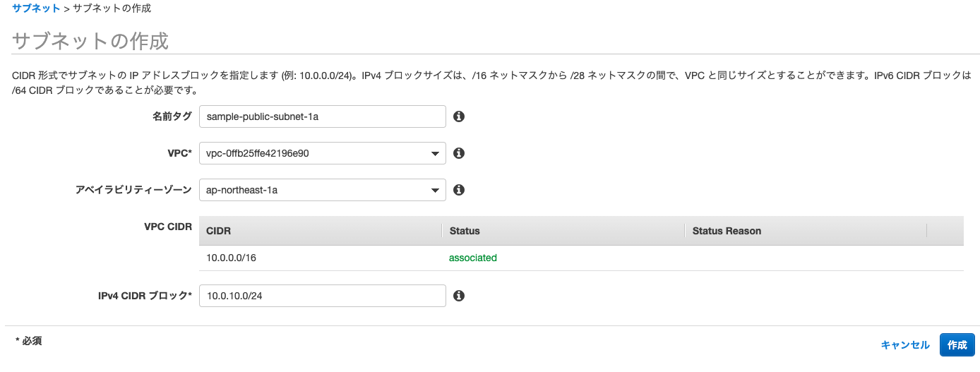Expand the ap-northeast-1a availability zone dropdown
Image resolution: width=980 pixels, height=372 pixels.
pos(323,190)
